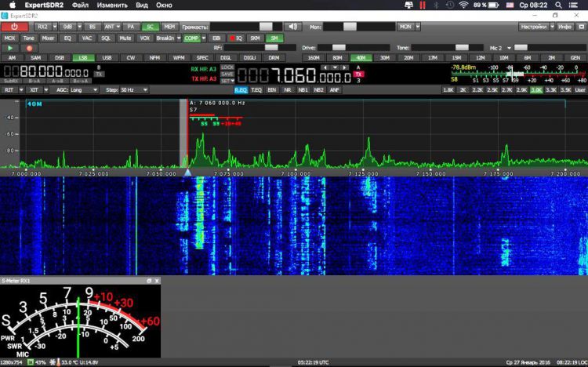Switch to the 20M band
Screen dimensions: 588x367
click(408, 58)
